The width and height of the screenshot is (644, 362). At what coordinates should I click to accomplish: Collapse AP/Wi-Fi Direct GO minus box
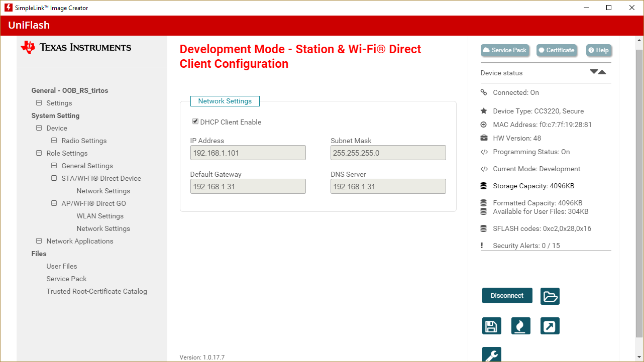tap(54, 203)
